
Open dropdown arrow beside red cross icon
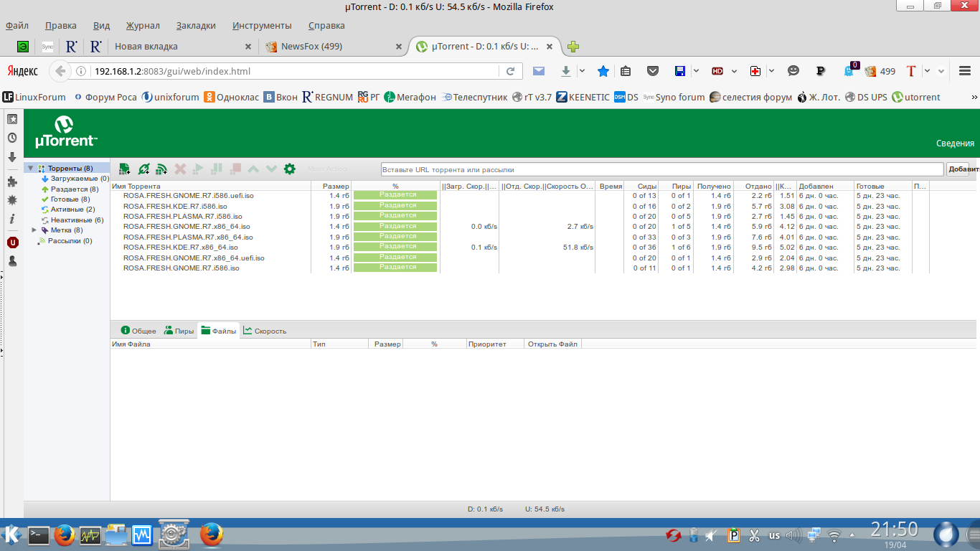coord(771,71)
